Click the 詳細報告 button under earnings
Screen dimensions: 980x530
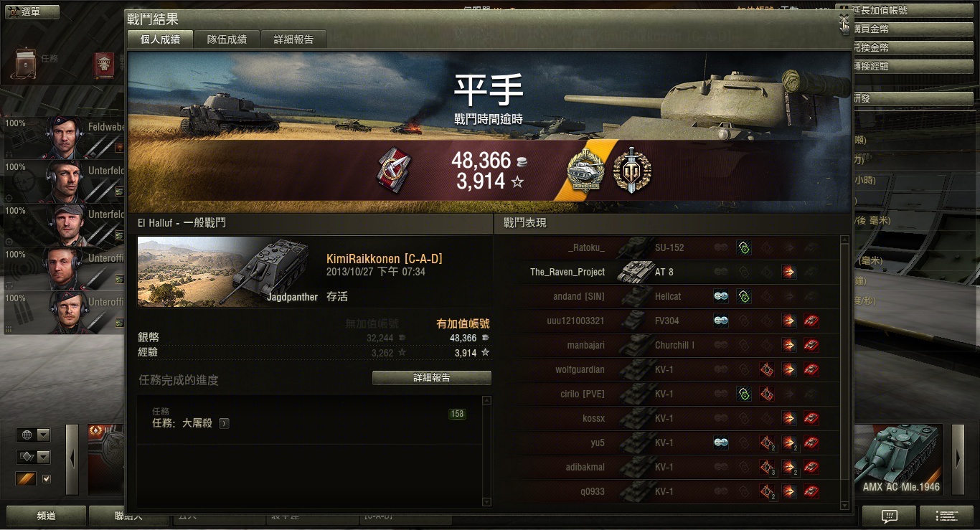point(432,378)
